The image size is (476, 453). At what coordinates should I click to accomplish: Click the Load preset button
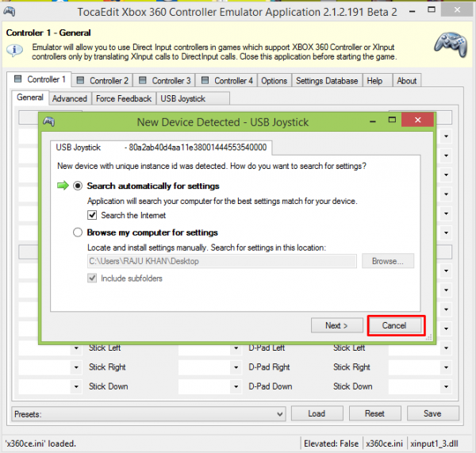click(x=317, y=413)
